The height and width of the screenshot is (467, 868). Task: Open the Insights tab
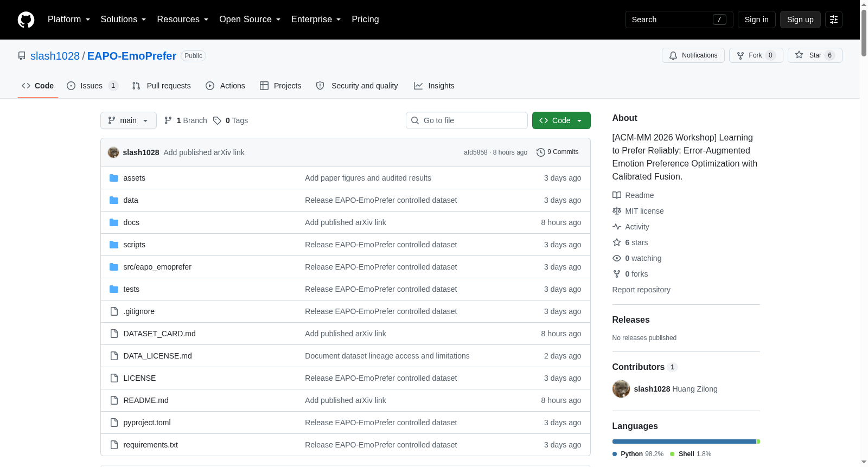[434, 86]
